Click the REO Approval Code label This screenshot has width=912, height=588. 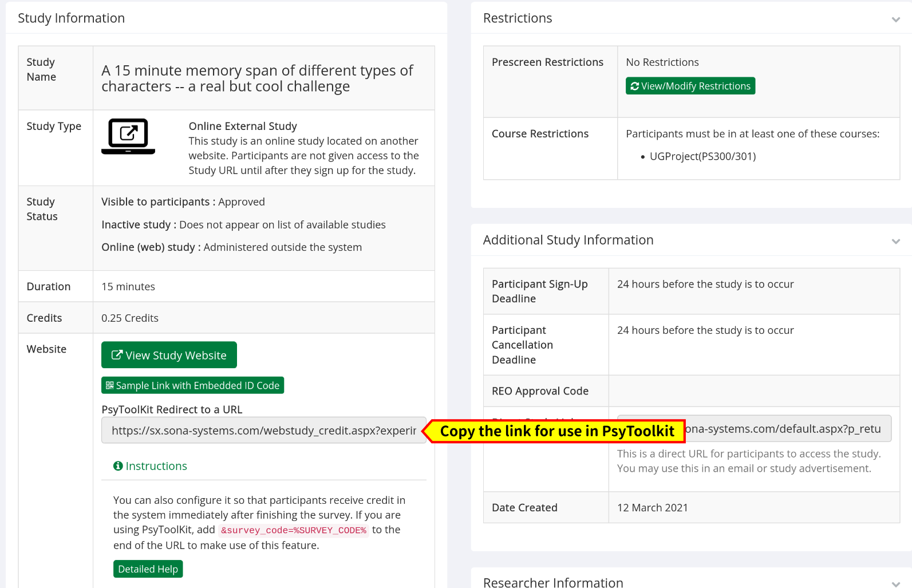coord(540,391)
